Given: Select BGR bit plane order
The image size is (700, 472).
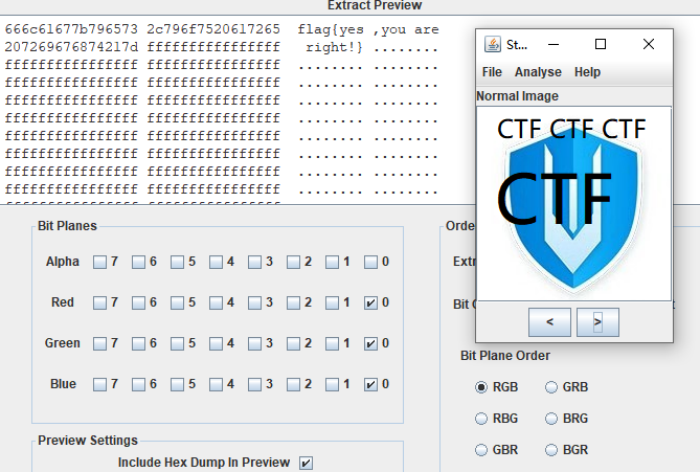Looking at the screenshot, I should pyautogui.click(x=551, y=450).
